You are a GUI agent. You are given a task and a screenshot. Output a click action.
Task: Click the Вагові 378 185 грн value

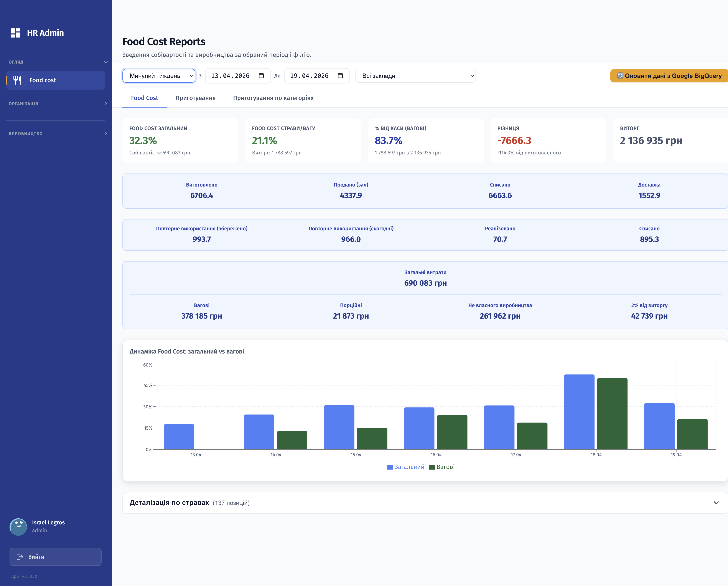[202, 316]
